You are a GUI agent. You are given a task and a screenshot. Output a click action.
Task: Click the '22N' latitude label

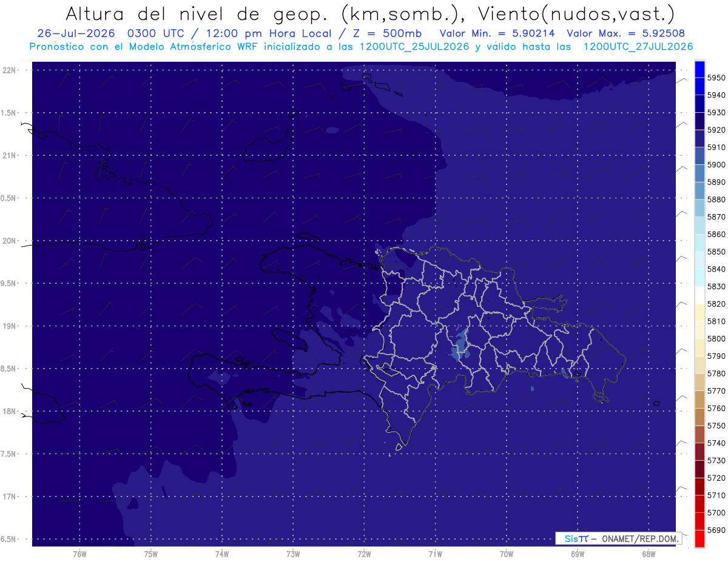click(9, 70)
